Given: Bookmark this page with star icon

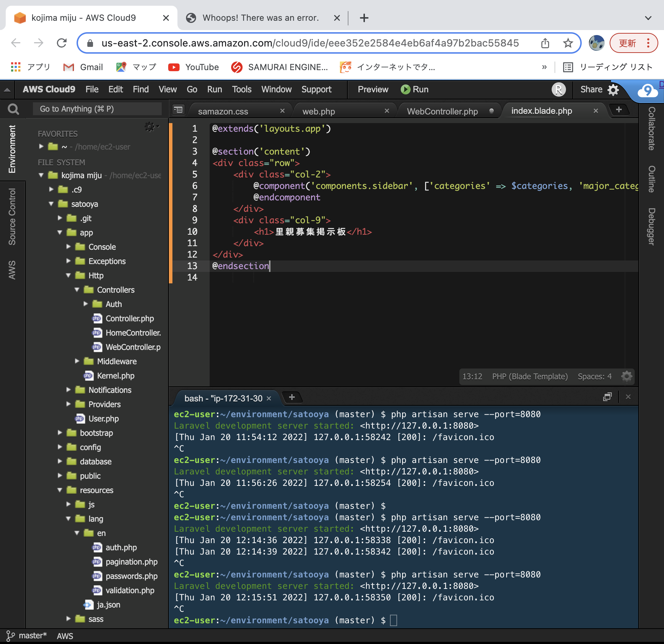Looking at the screenshot, I should pos(568,43).
